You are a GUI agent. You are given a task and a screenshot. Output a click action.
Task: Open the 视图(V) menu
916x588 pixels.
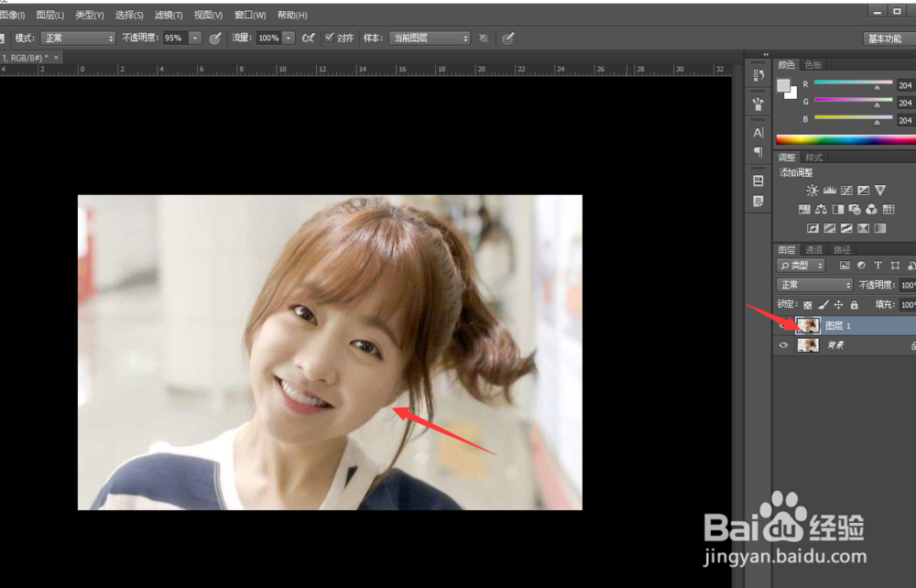208,16
